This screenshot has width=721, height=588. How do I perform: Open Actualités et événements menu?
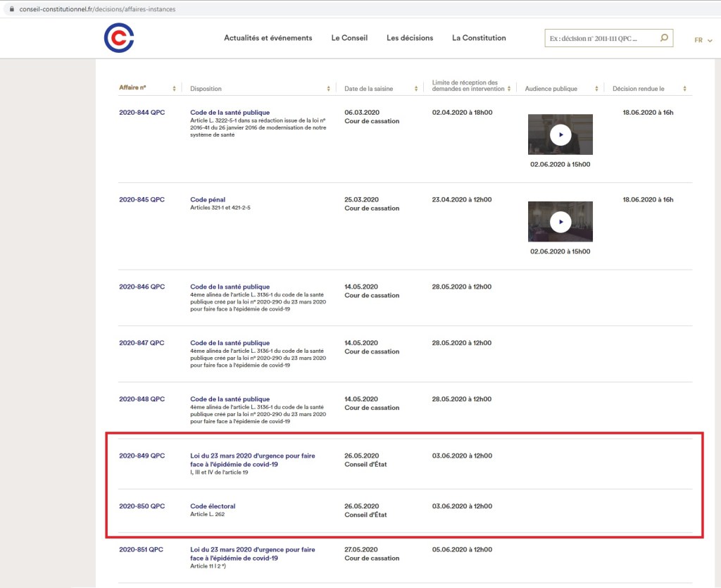[x=268, y=38]
